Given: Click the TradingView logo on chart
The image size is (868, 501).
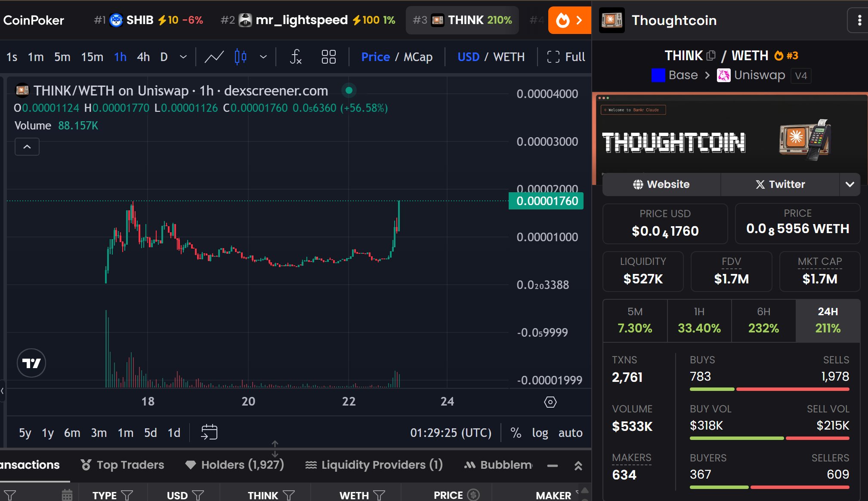Looking at the screenshot, I should 31,363.
